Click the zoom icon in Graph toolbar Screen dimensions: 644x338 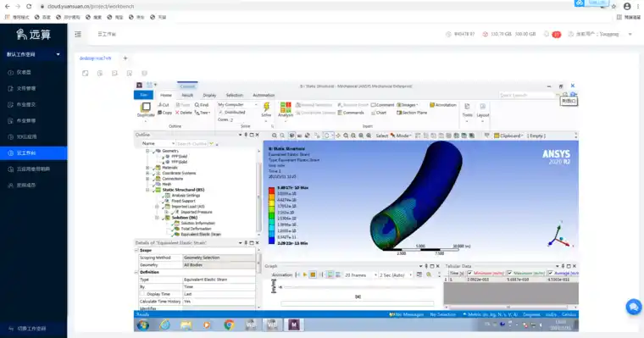429,274
